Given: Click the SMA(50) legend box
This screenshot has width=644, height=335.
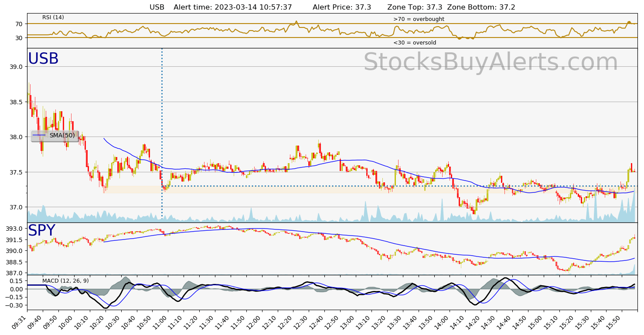Looking at the screenshot, I should click(55, 136).
